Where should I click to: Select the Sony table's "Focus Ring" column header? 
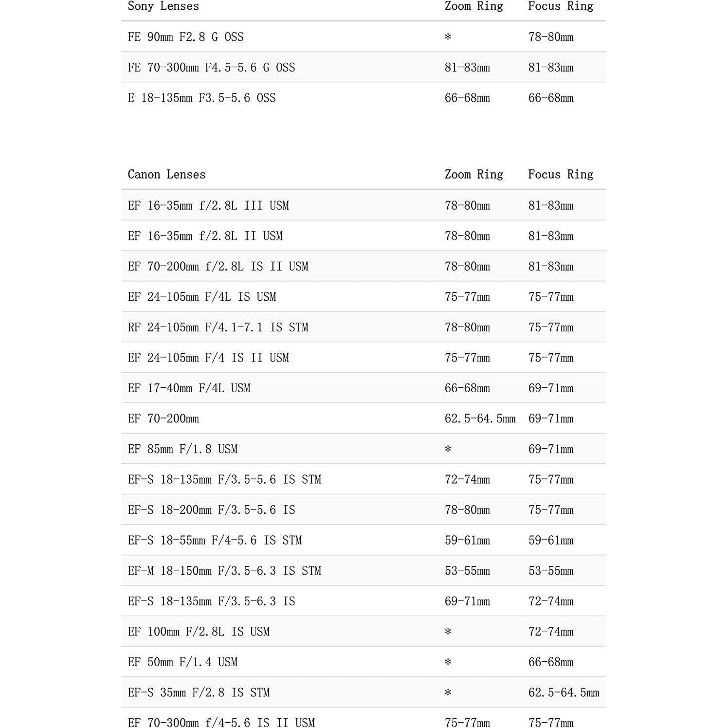click(561, 6)
